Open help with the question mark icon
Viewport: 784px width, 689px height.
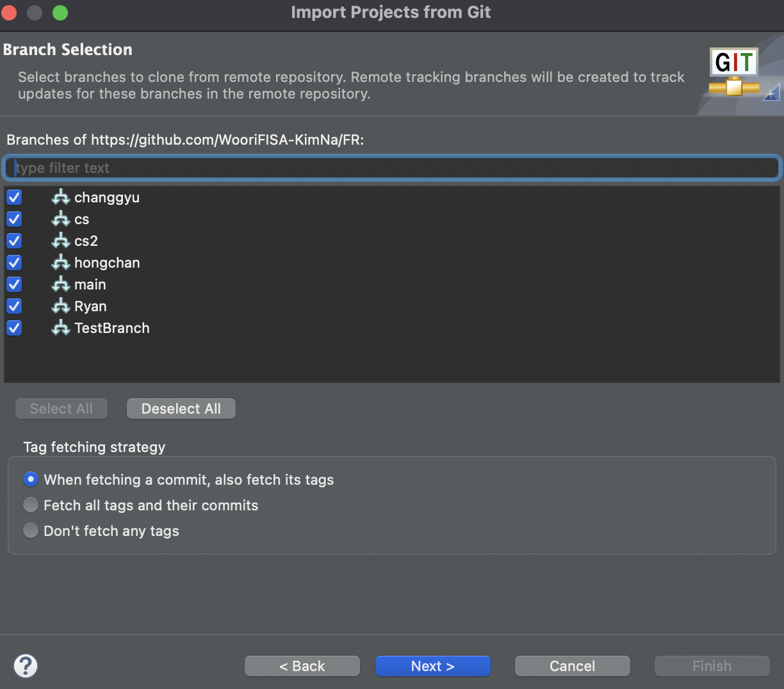(x=26, y=666)
